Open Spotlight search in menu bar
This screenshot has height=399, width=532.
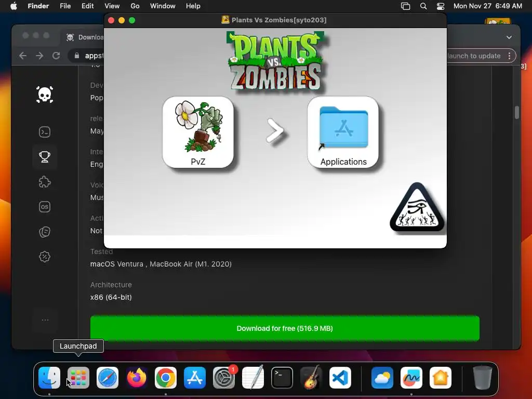[x=423, y=6]
